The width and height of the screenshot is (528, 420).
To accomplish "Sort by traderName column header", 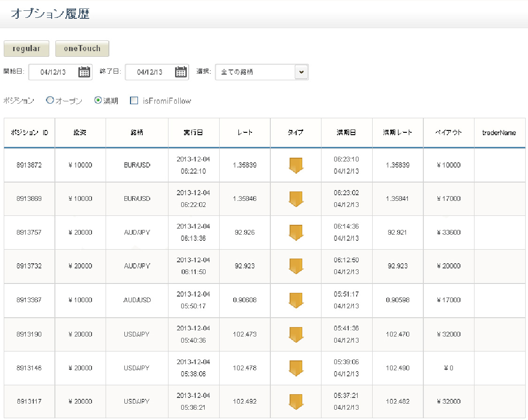I will pyautogui.click(x=499, y=133).
